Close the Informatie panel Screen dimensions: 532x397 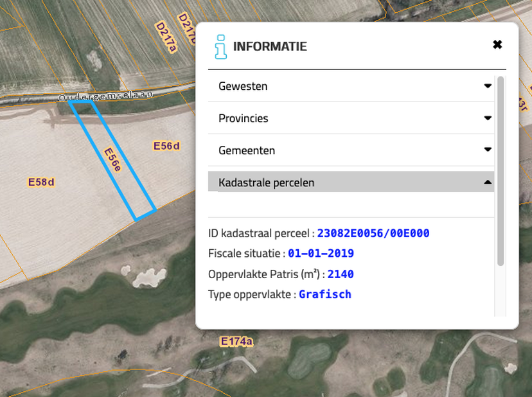click(497, 44)
